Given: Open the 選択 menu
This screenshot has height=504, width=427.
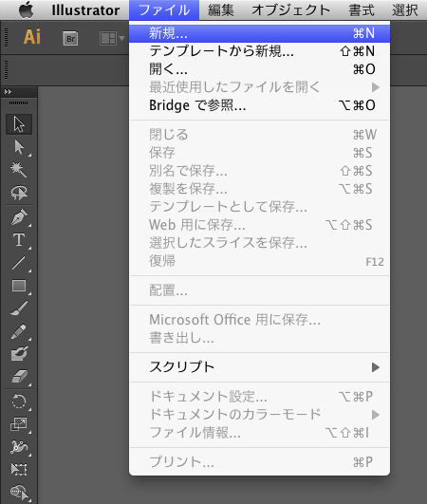Looking at the screenshot, I should coord(405,10).
